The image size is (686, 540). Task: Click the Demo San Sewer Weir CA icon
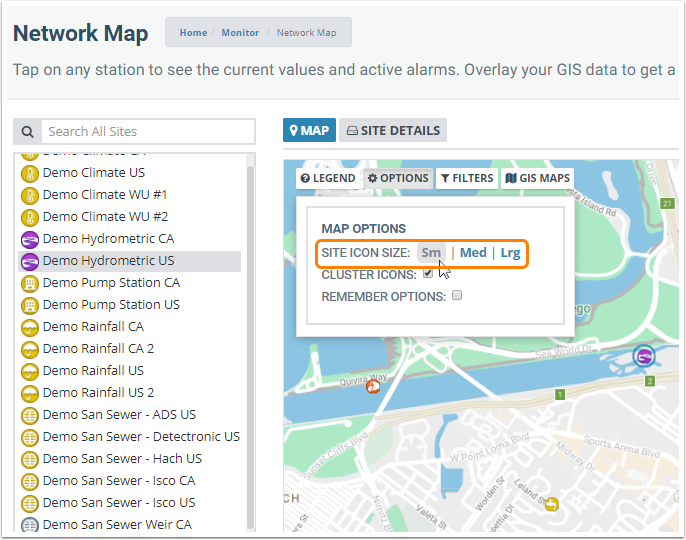click(x=30, y=525)
